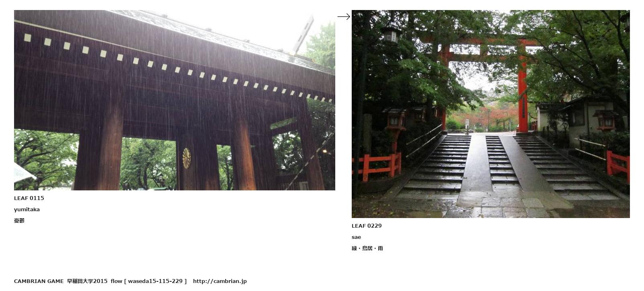Open the rainy wooden gate photo
This screenshot has width=644, height=291.
pyautogui.click(x=175, y=100)
